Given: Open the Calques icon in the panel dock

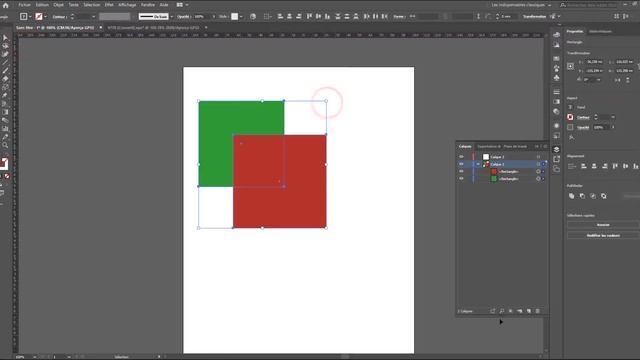Looking at the screenshot, I should pos(556,149).
